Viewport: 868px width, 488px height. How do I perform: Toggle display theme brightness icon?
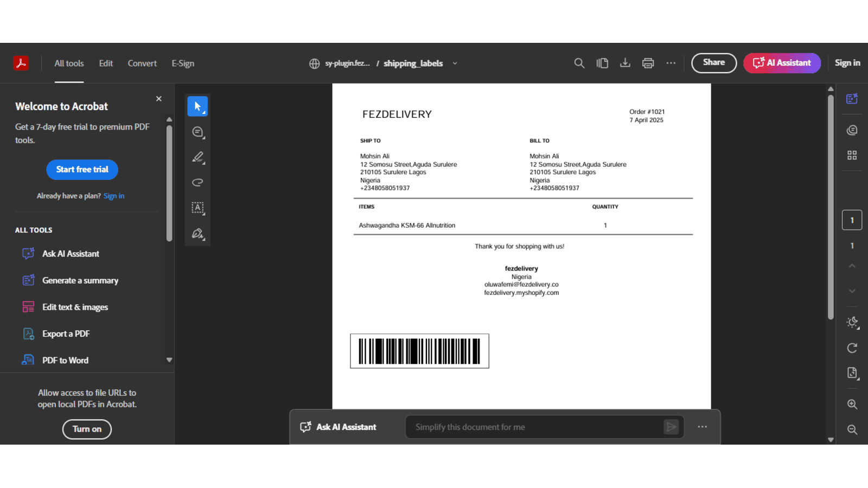[x=852, y=322]
